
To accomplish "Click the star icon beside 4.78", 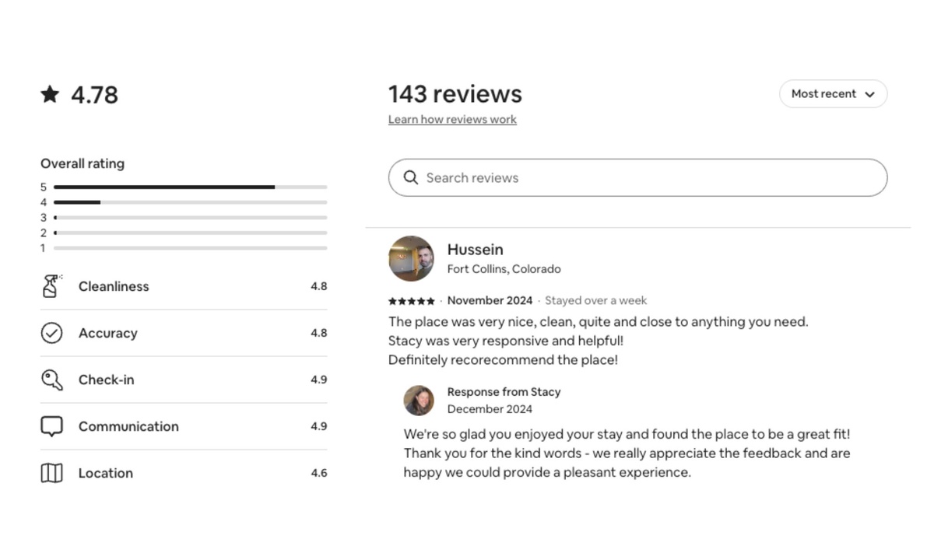I will point(50,95).
